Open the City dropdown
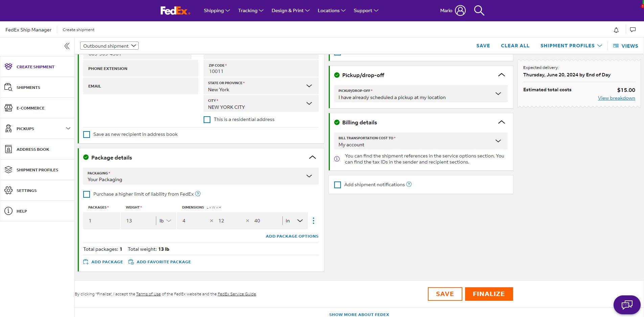644x317 pixels. coord(261,104)
